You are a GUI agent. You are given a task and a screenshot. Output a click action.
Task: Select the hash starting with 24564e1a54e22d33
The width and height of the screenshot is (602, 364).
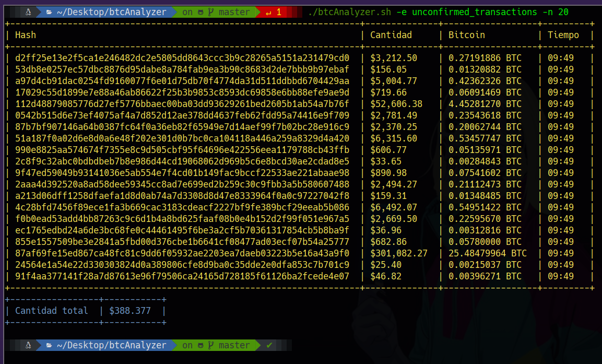pos(182,265)
